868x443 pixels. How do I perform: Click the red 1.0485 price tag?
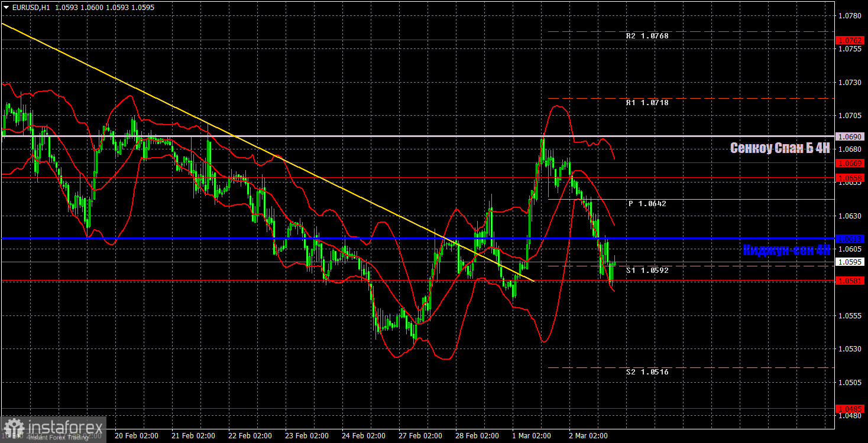tap(850, 409)
